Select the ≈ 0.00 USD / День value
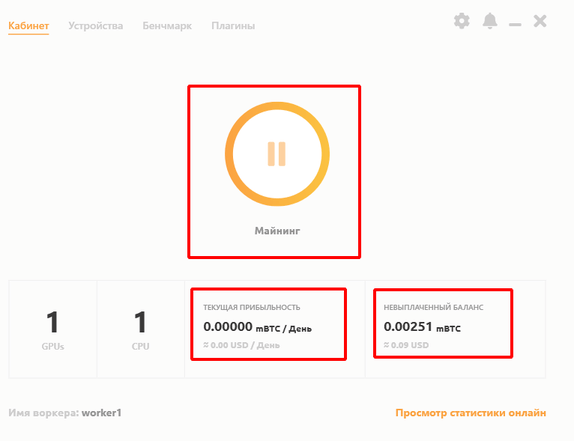 pos(242,345)
